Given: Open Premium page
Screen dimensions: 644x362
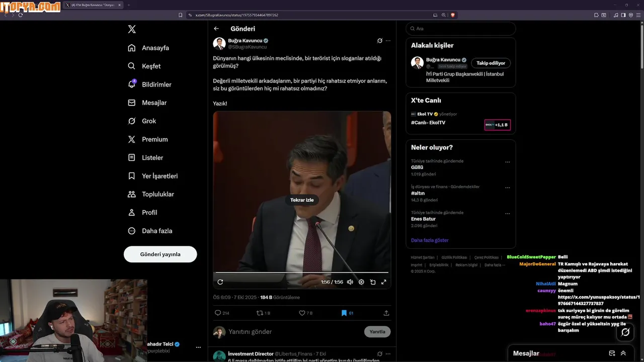Looking at the screenshot, I should click(148, 139).
